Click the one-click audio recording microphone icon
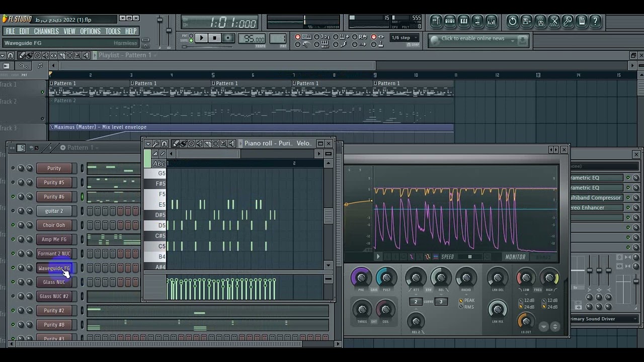644x362 pixels. pyautogui.click(x=568, y=21)
